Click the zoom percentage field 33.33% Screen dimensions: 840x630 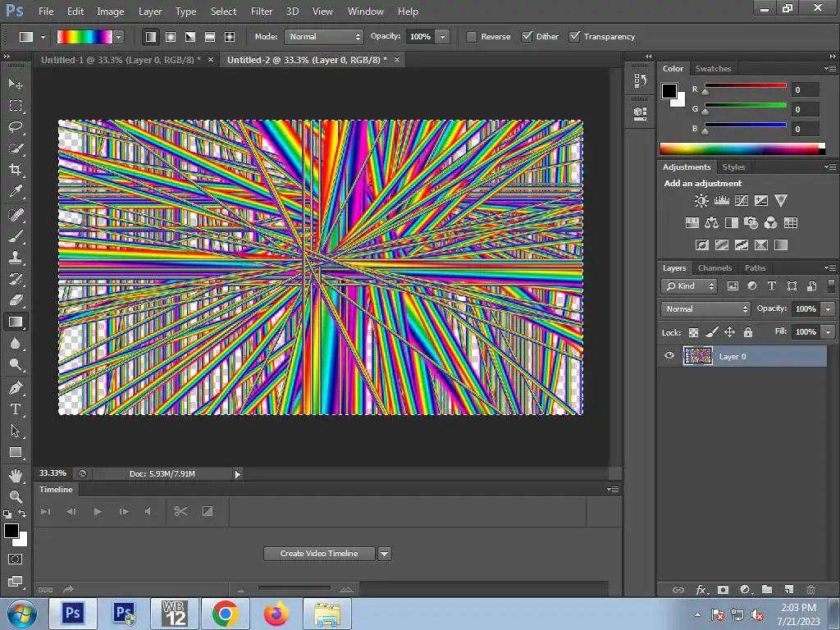(x=52, y=473)
